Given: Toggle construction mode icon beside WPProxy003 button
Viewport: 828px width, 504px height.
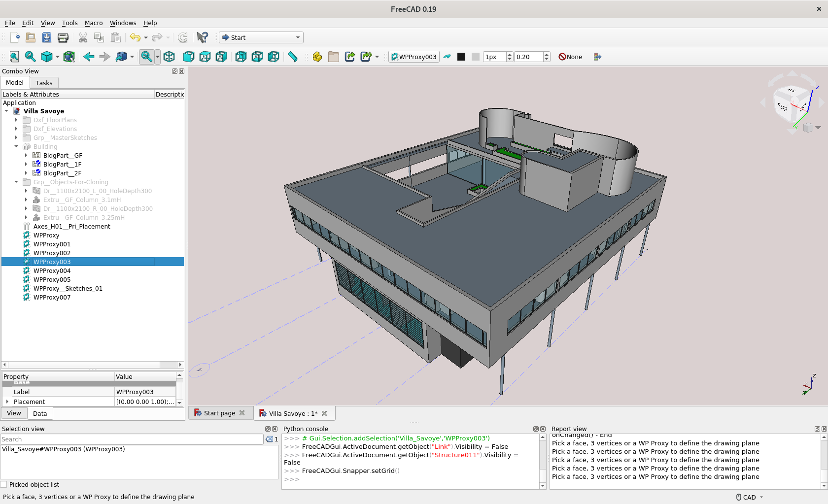Looking at the screenshot, I should pos(447,57).
